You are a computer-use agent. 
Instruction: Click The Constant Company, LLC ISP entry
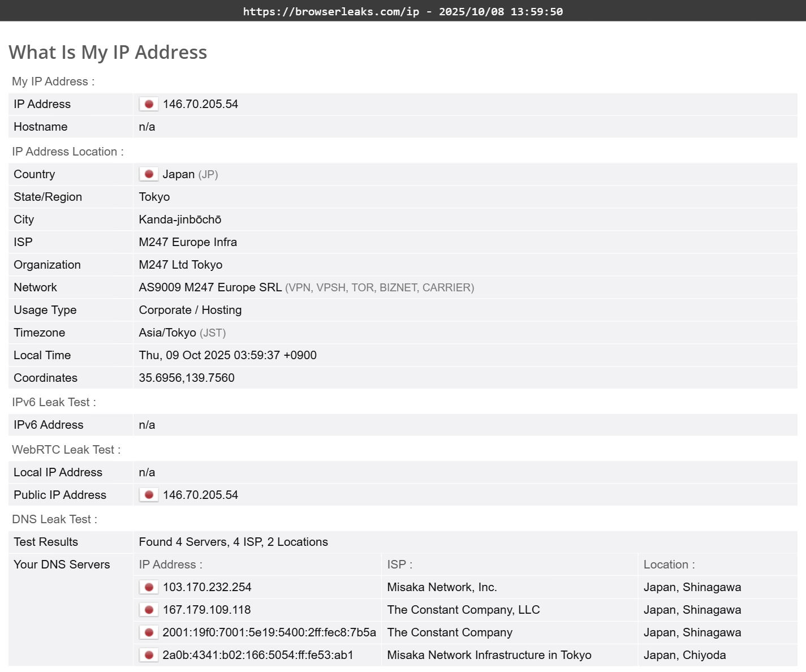click(463, 610)
